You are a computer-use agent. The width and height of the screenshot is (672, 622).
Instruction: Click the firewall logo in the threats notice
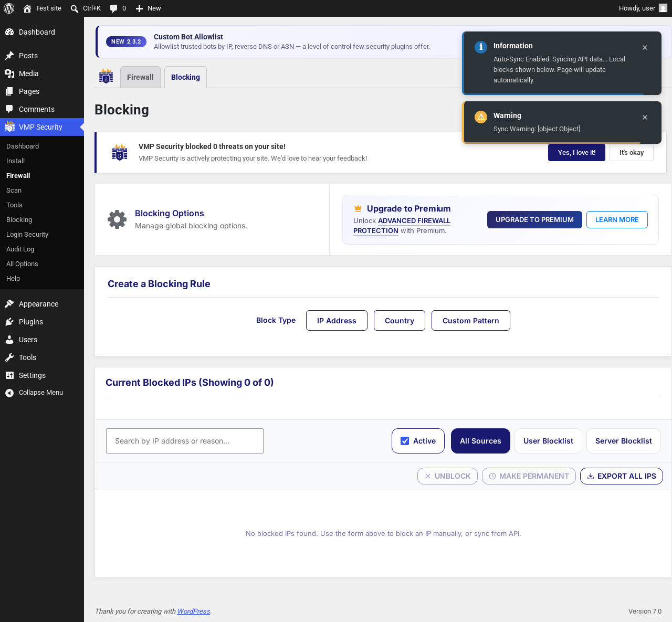pos(120,152)
